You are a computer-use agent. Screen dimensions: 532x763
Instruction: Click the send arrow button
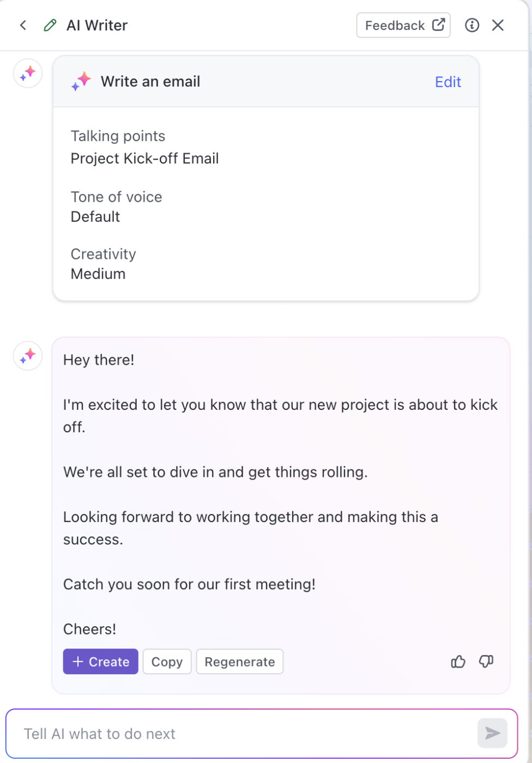[492, 733]
